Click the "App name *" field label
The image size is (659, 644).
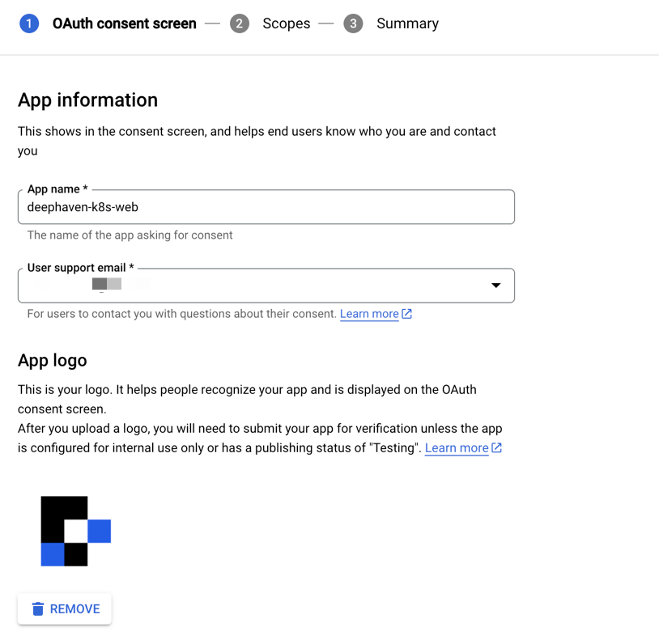(57, 189)
